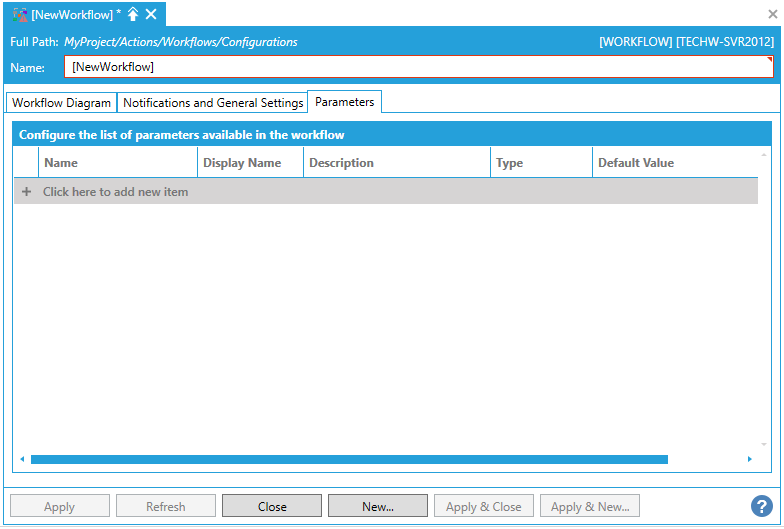Close the NewWorkflow tab with the X icon
The height and width of the screenshot is (529, 784).
(151, 14)
